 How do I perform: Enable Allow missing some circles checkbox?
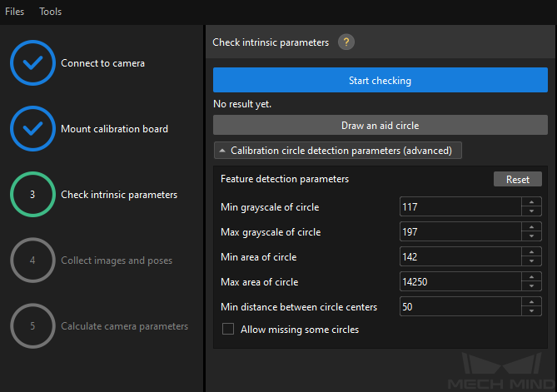pos(228,329)
